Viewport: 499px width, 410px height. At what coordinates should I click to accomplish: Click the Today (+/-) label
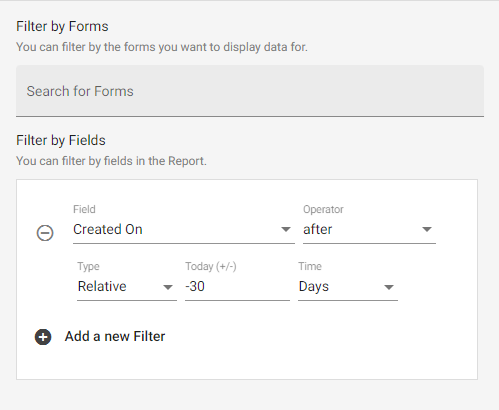pyautogui.click(x=211, y=266)
